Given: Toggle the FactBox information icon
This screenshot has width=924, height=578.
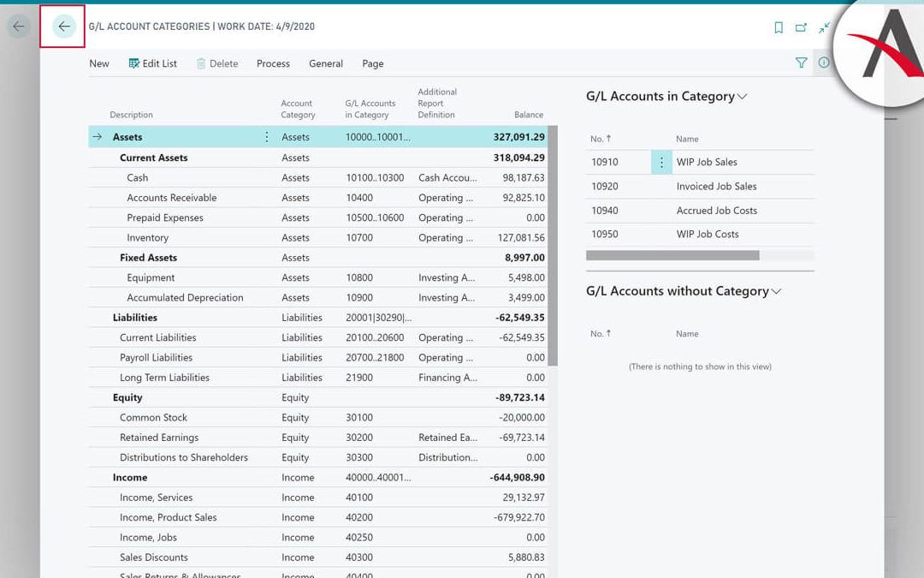Looking at the screenshot, I should [x=823, y=63].
